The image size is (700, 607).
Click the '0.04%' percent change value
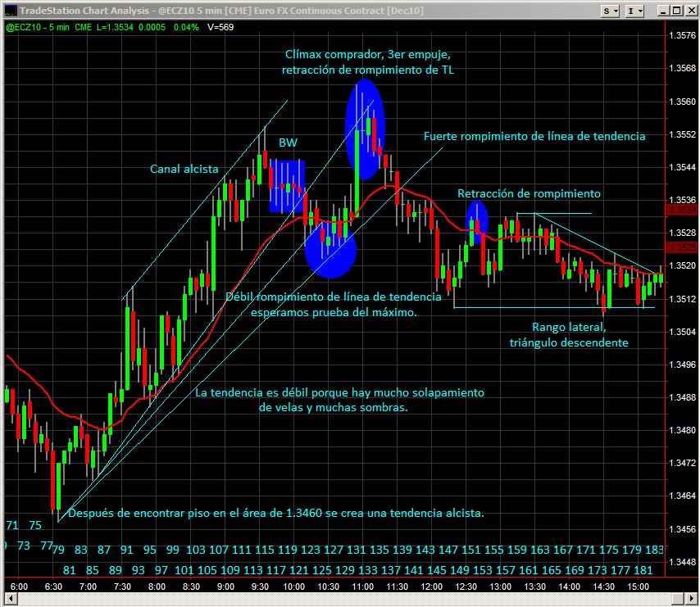(186, 27)
